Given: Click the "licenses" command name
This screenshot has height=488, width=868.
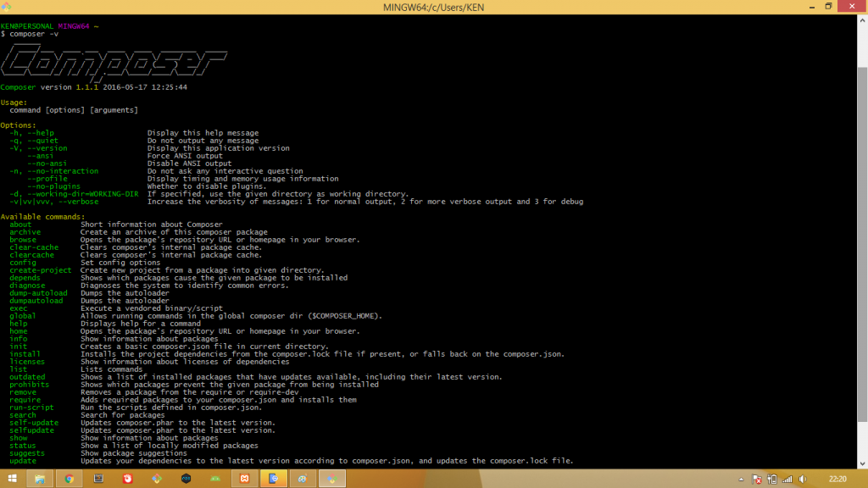Looking at the screenshot, I should (27, 362).
